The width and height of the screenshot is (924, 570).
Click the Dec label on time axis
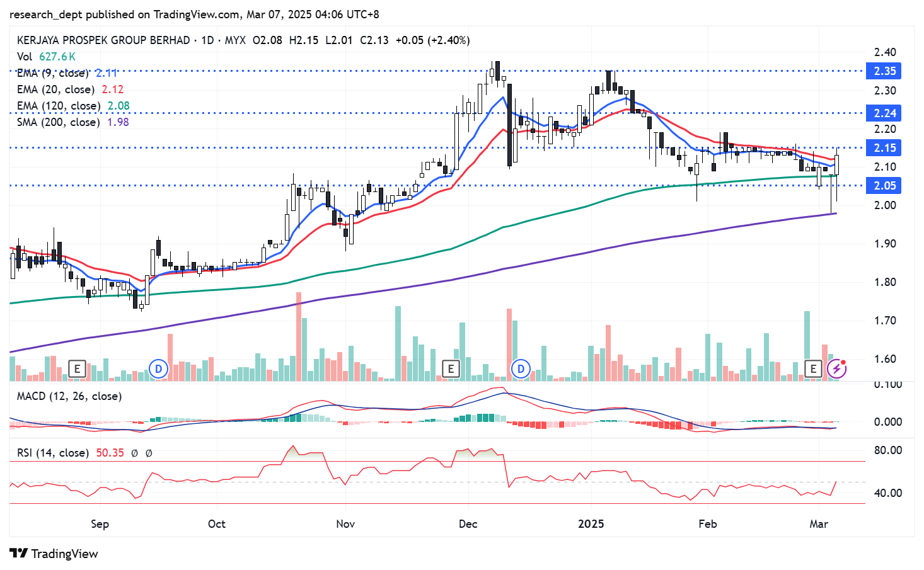[x=468, y=524]
